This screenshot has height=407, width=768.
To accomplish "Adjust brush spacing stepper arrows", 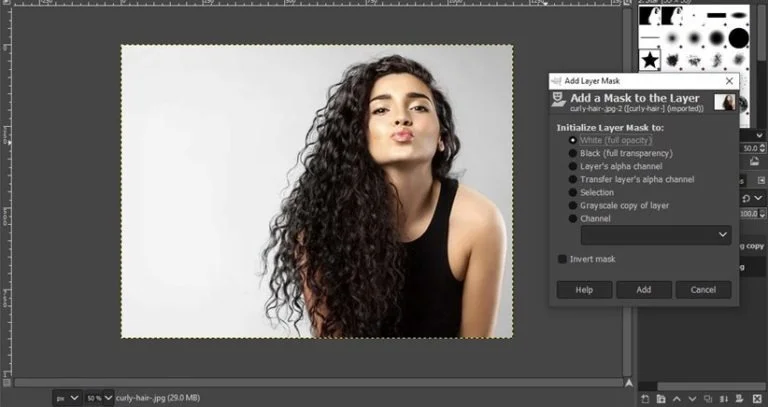I will click(x=762, y=148).
